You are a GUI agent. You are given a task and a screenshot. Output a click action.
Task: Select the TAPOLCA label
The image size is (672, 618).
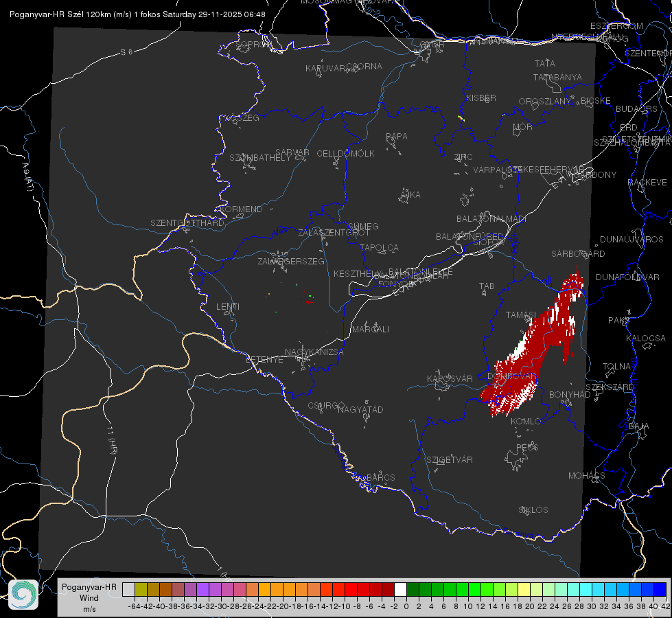tap(379, 247)
